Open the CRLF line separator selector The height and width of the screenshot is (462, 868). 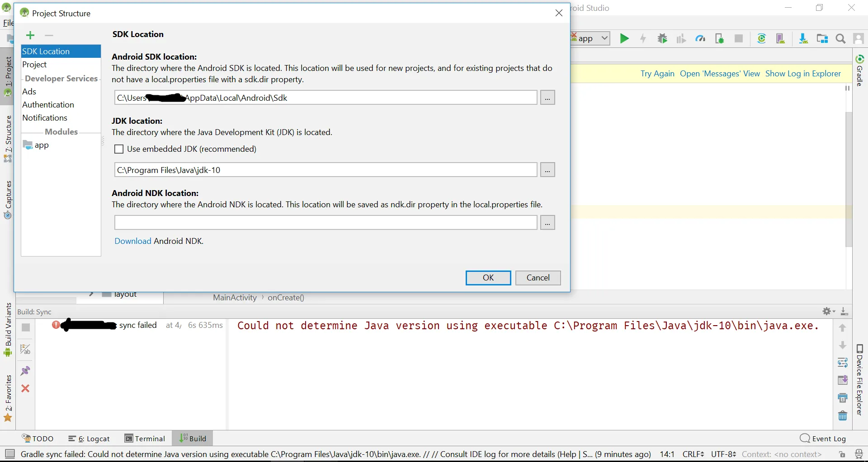[x=693, y=454]
